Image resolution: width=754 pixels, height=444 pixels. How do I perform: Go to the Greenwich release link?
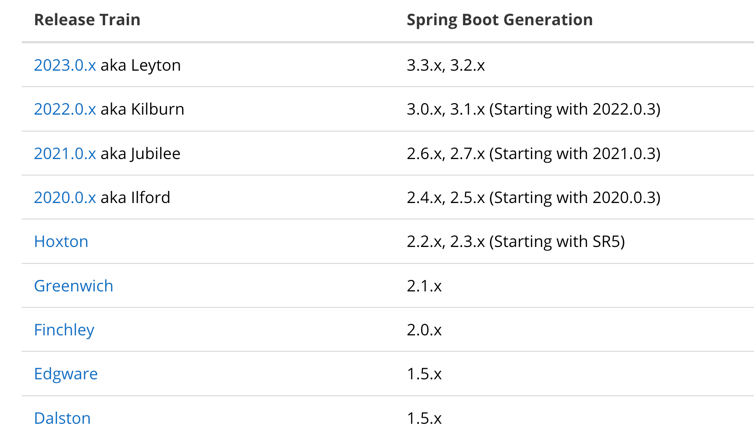(x=73, y=286)
